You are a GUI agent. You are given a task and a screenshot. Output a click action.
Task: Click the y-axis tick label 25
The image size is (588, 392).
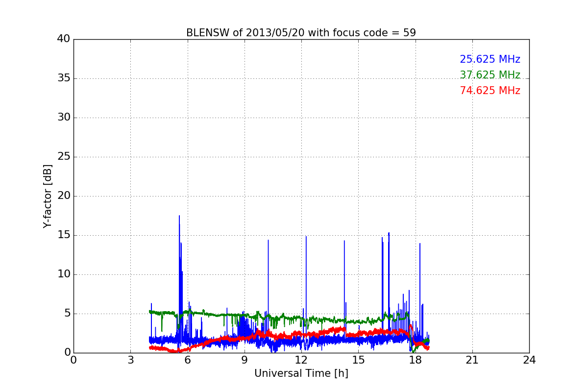tap(64, 157)
